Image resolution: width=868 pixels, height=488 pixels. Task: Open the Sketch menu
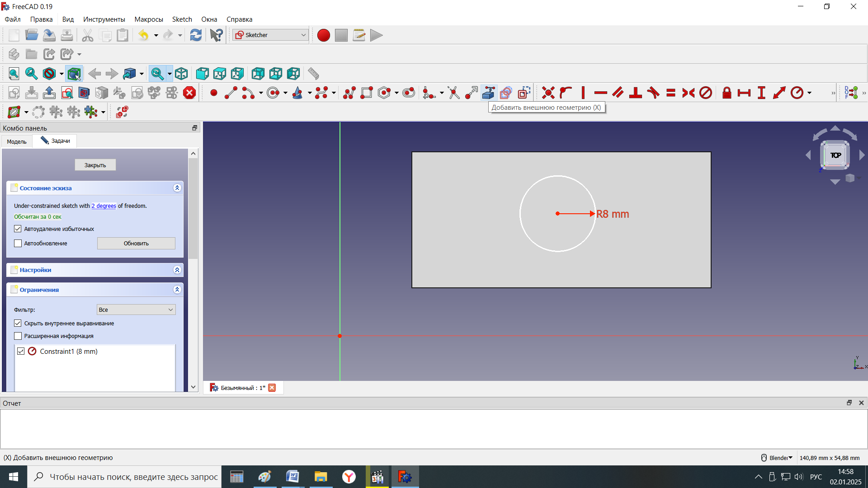pos(182,19)
